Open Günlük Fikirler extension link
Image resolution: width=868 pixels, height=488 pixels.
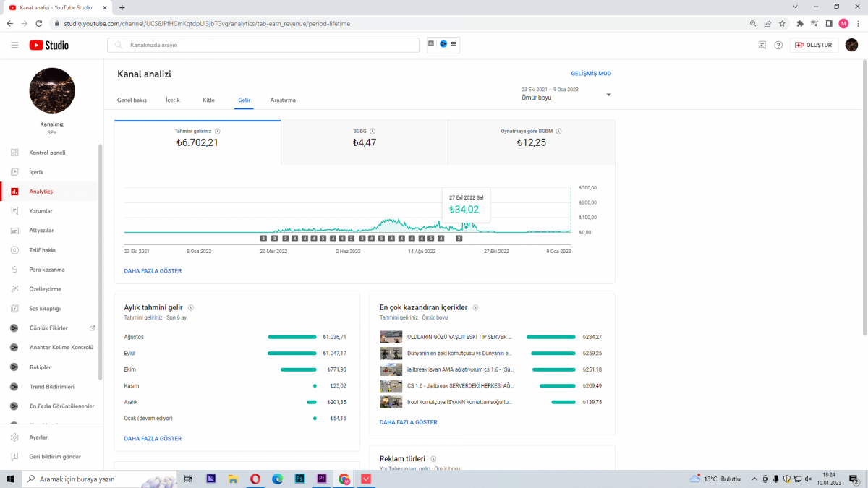pyautogui.click(x=48, y=328)
